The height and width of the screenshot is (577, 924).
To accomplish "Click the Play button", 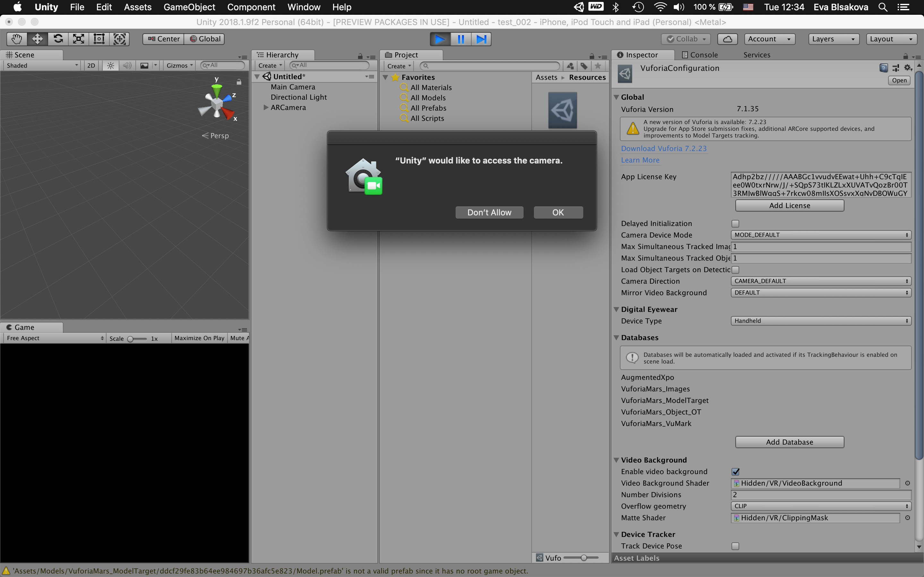I will [440, 39].
